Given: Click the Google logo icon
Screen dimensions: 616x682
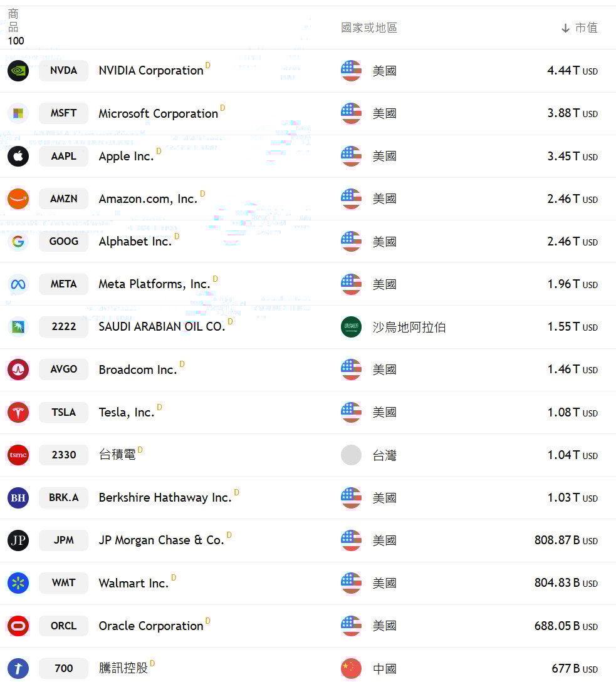Looking at the screenshot, I should 18,241.
